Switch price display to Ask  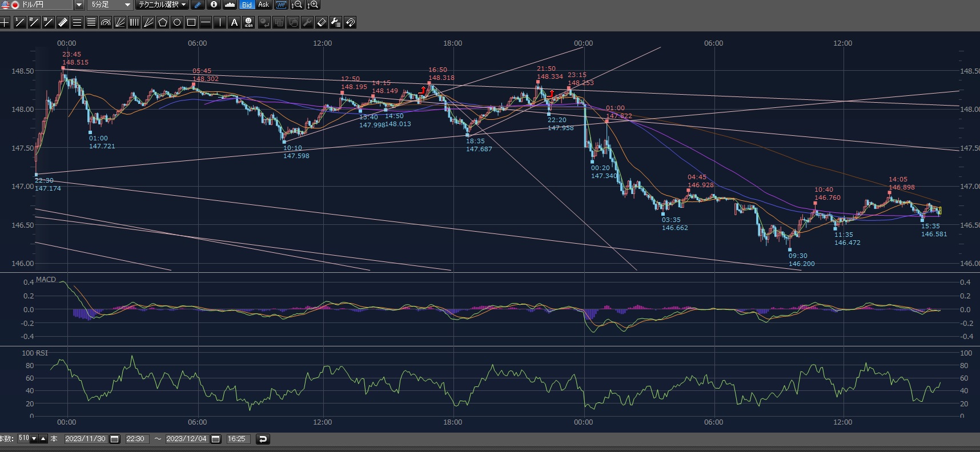(263, 5)
